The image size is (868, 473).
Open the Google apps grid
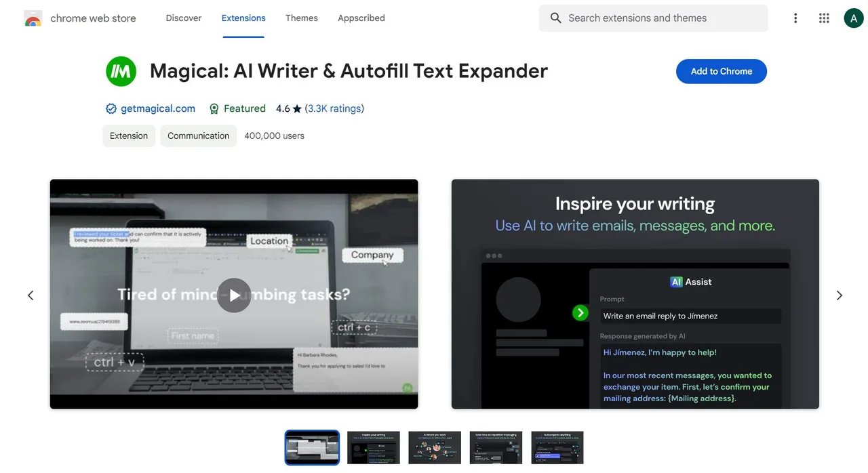click(x=824, y=18)
